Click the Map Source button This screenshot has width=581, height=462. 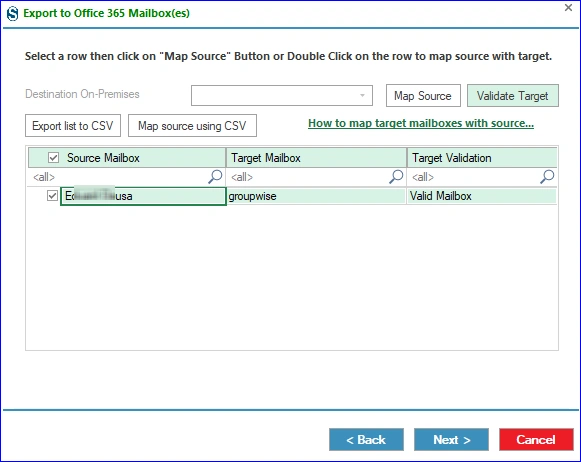[423, 96]
